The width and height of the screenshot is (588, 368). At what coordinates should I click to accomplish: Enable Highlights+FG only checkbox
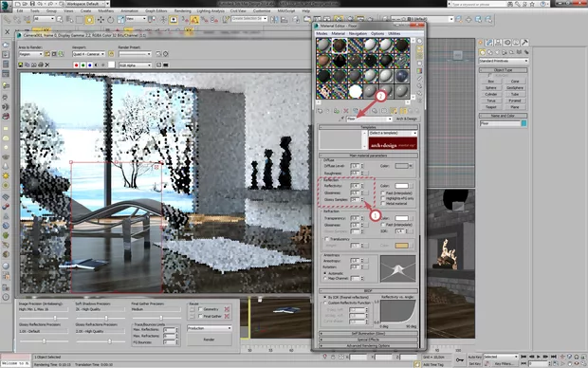[x=383, y=198]
